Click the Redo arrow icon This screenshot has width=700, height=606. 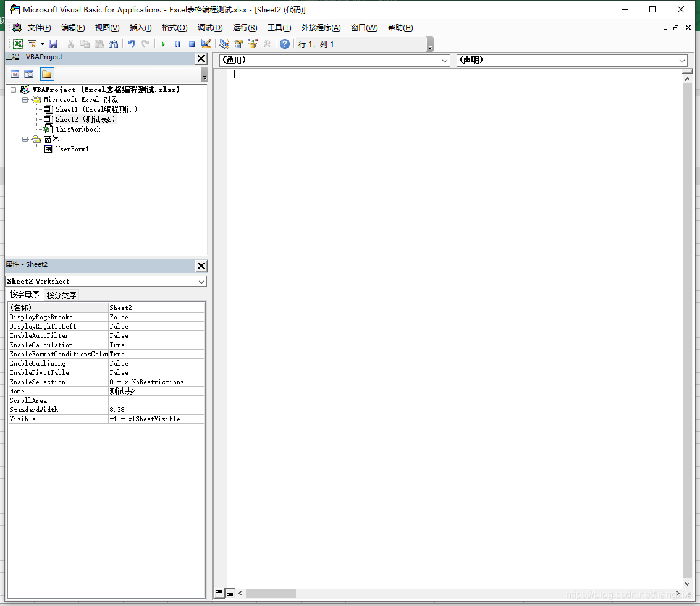pyautogui.click(x=146, y=44)
